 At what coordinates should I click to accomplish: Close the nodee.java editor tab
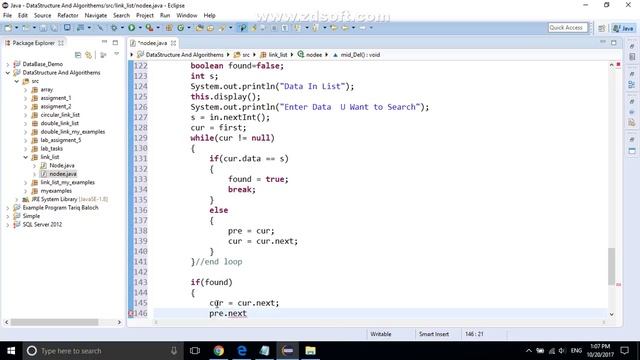(173, 43)
